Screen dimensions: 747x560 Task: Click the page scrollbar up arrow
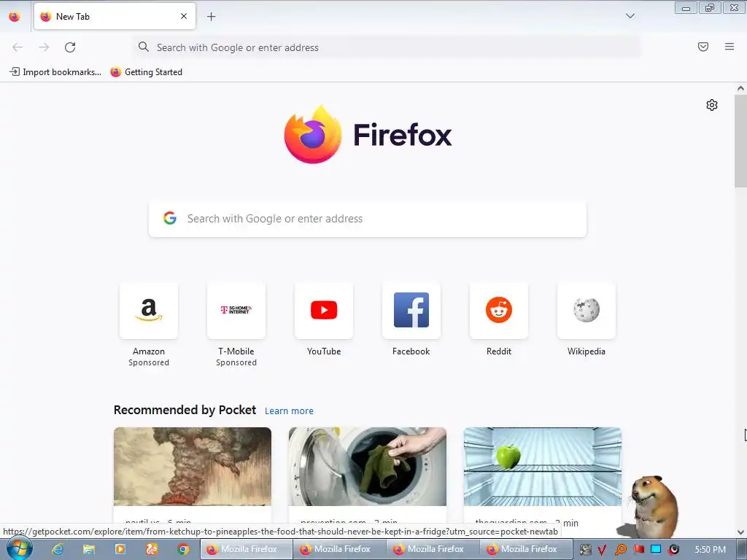pyautogui.click(x=740, y=88)
